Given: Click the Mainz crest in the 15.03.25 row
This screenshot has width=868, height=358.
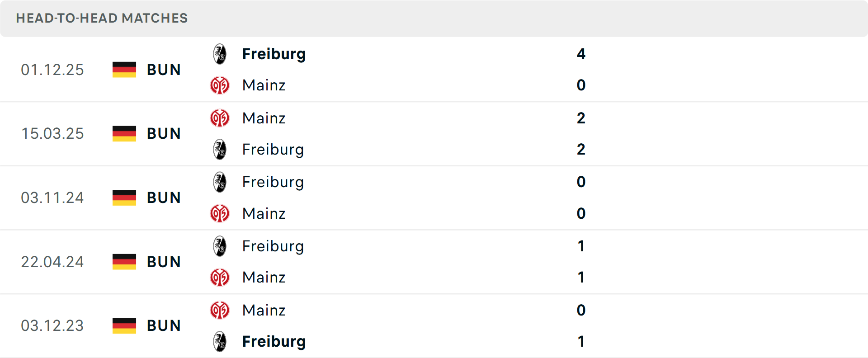Looking at the screenshot, I should point(220,118).
